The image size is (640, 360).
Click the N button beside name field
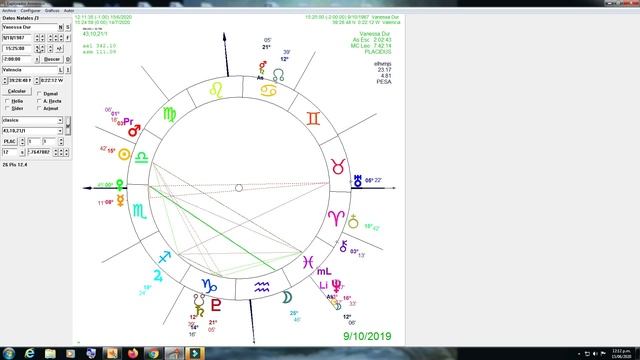click(x=61, y=27)
